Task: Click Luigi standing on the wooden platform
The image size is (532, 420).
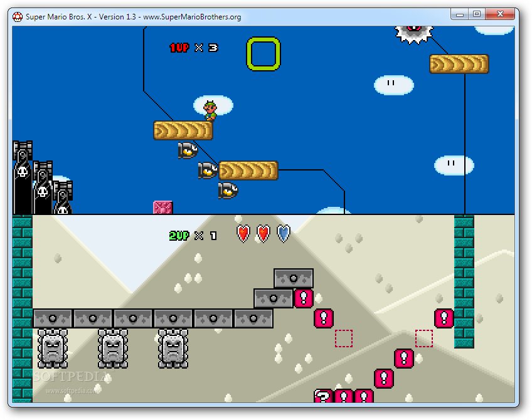Action: pyautogui.click(x=210, y=110)
